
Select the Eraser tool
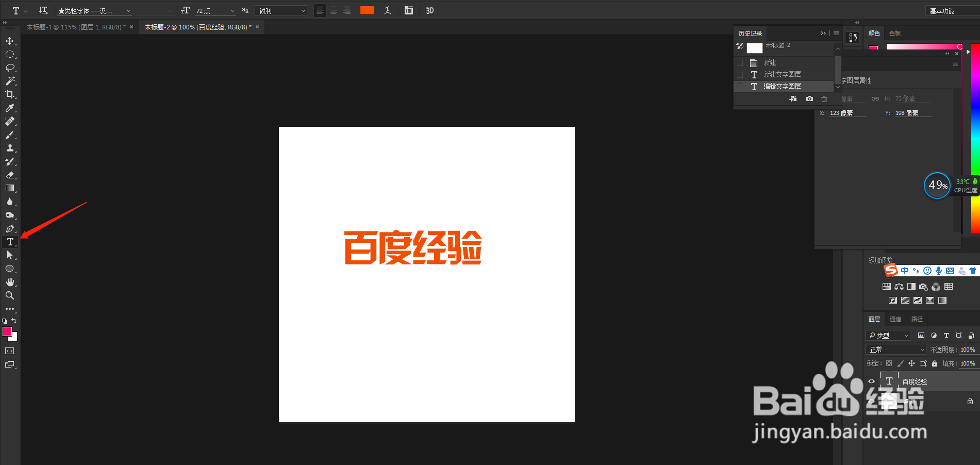(x=10, y=175)
